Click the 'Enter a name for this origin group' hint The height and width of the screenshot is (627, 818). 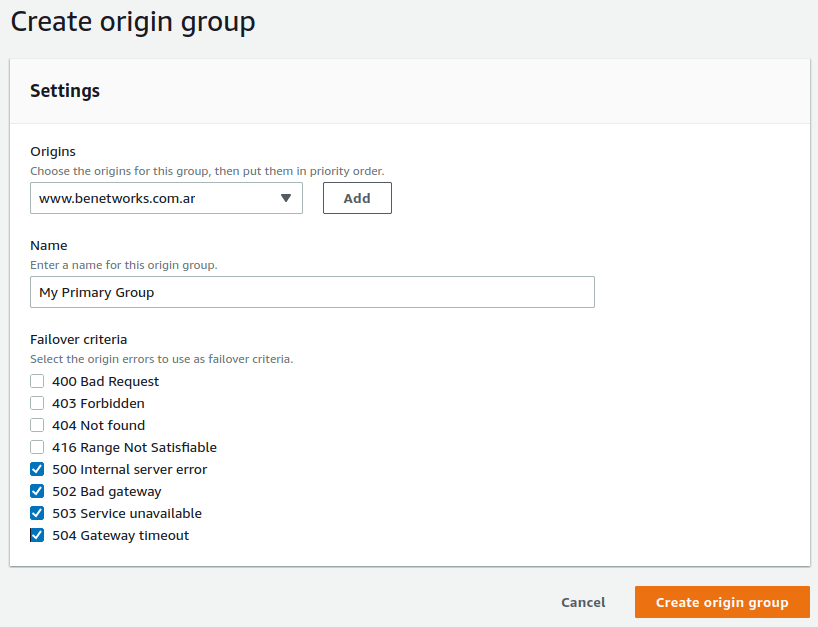coord(124,265)
